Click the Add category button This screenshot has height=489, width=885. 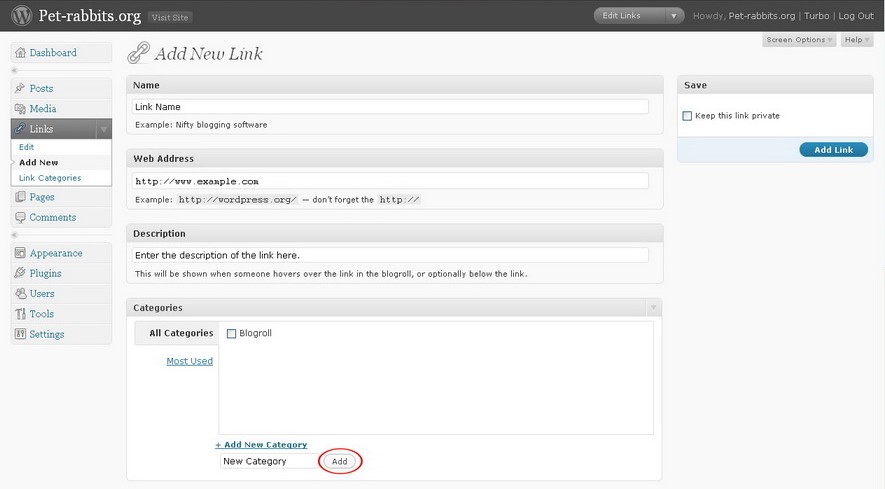tap(340, 461)
